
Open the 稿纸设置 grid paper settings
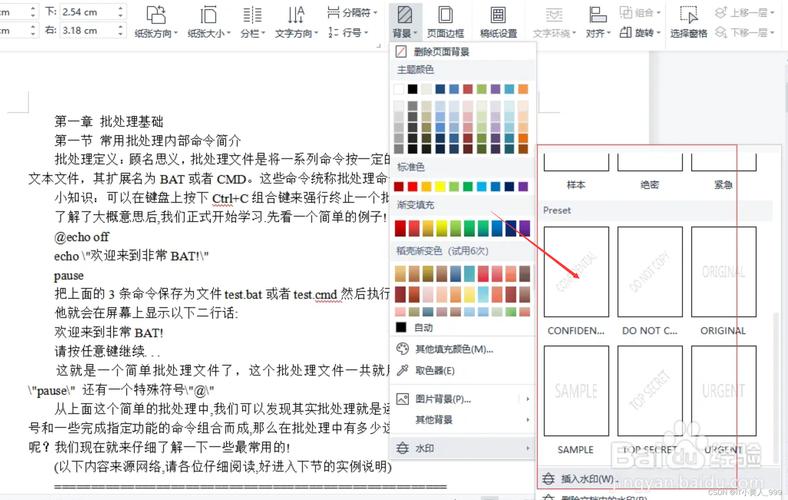tap(498, 22)
